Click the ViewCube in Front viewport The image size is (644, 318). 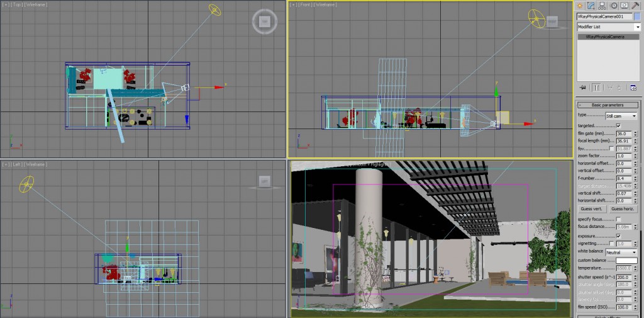click(x=552, y=21)
